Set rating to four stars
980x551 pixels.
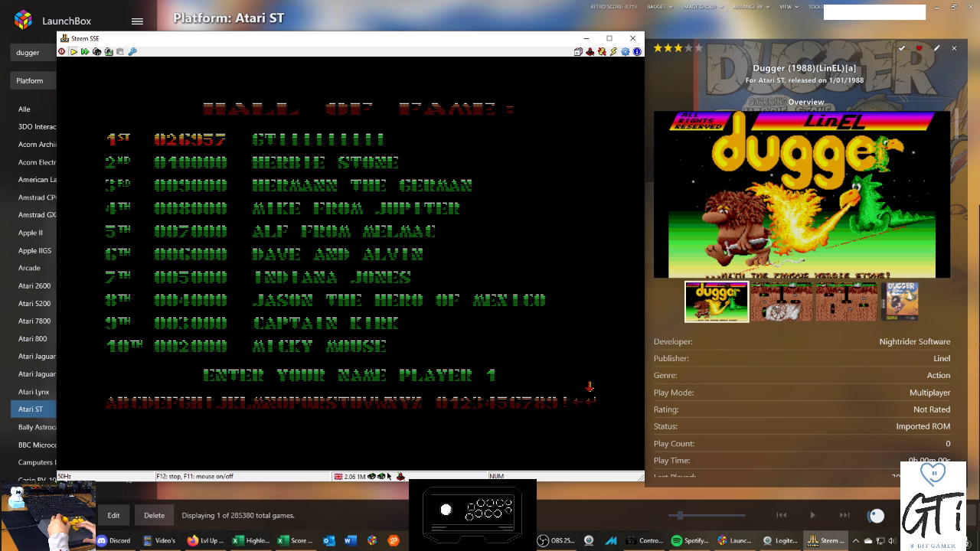pos(688,48)
